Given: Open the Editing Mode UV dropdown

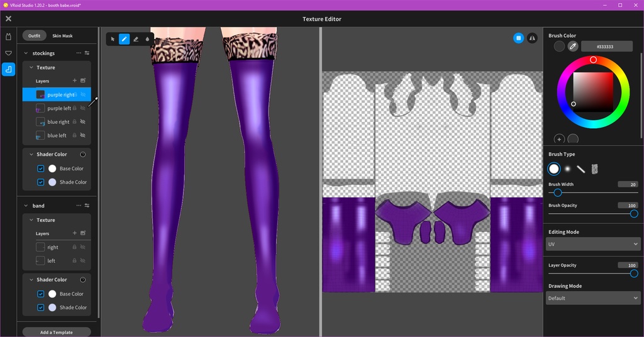Looking at the screenshot, I should pyautogui.click(x=593, y=244).
